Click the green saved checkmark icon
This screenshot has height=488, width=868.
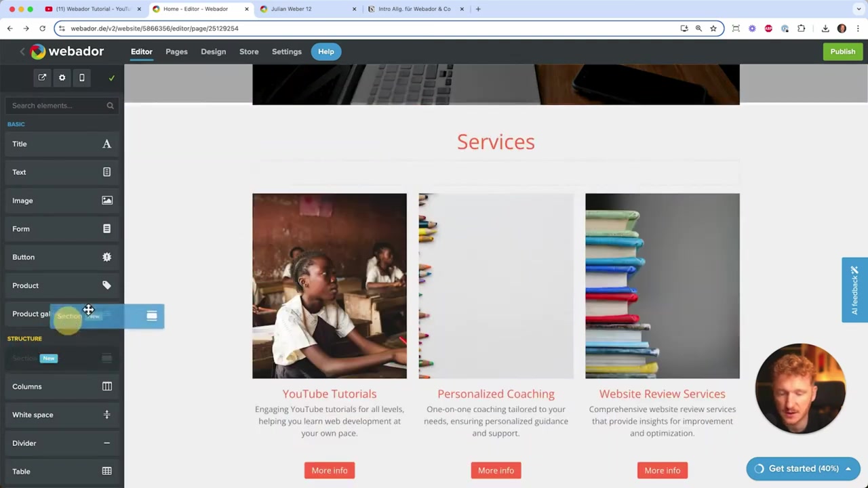tap(112, 79)
